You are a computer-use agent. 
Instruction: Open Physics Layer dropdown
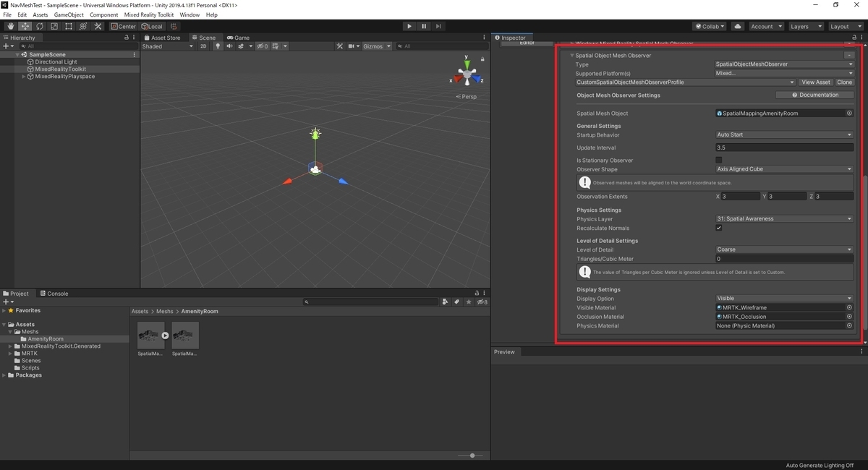[784, 218]
